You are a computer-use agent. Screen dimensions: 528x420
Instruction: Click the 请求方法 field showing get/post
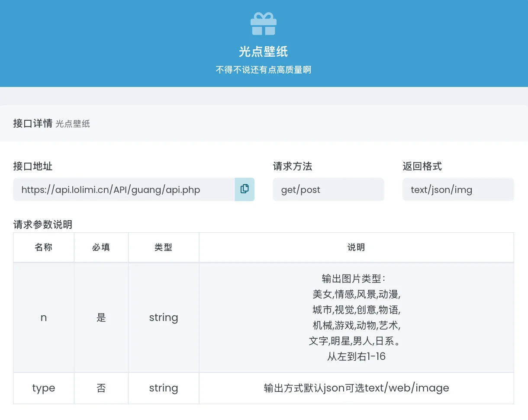pos(328,189)
